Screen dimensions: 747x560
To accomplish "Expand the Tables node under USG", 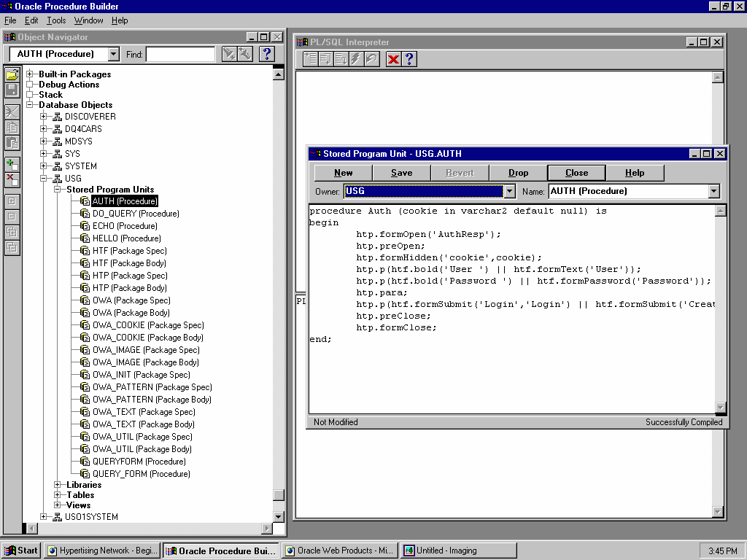I will 57,495.
